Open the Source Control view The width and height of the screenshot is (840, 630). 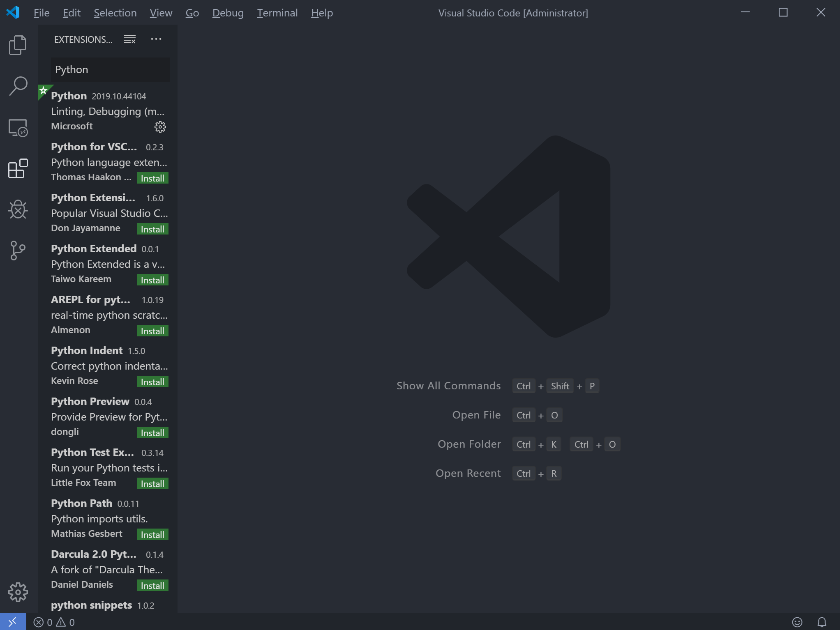[x=18, y=251]
